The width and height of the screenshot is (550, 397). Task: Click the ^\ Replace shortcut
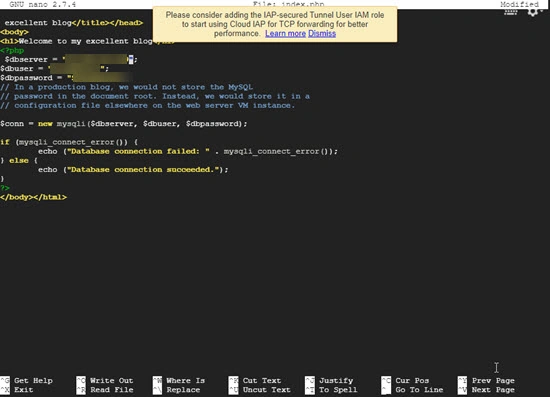[176, 390]
